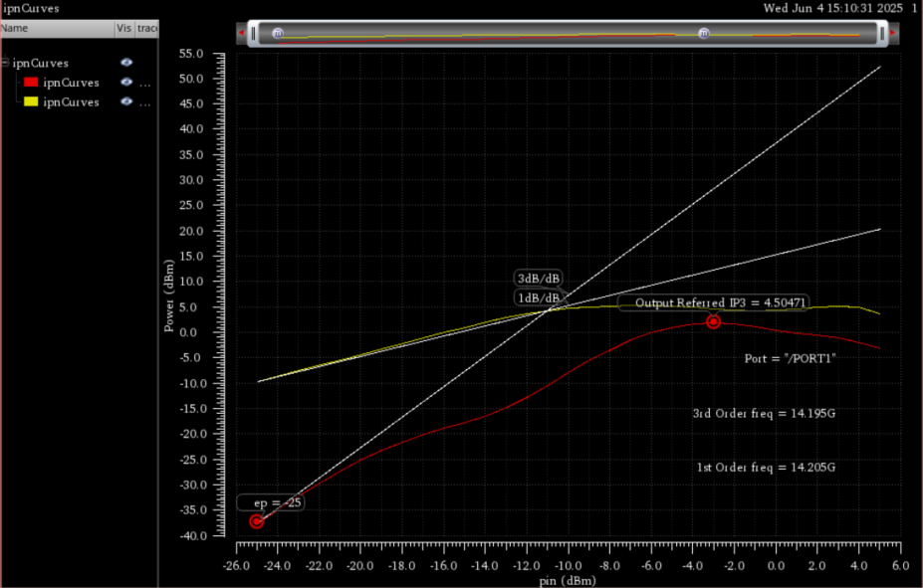Click the Power (dBm) y-axis label
Screen dimensions: 923x588
[169, 295]
